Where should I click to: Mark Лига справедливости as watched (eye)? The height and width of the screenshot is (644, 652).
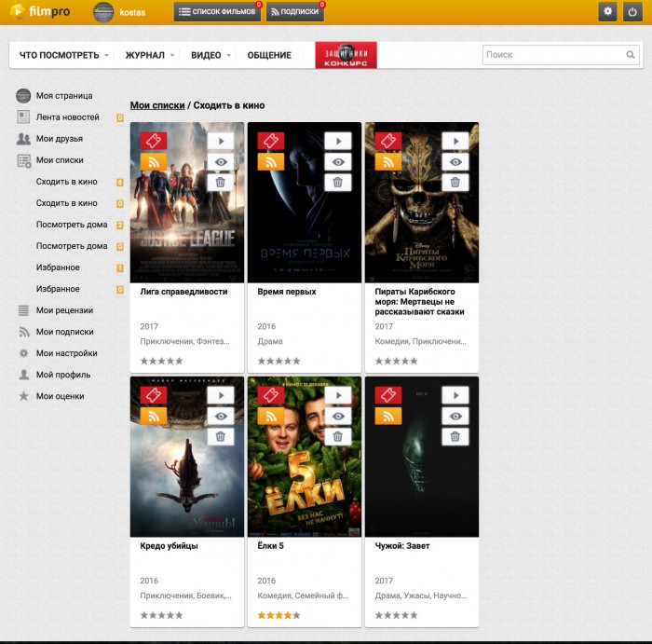click(221, 161)
